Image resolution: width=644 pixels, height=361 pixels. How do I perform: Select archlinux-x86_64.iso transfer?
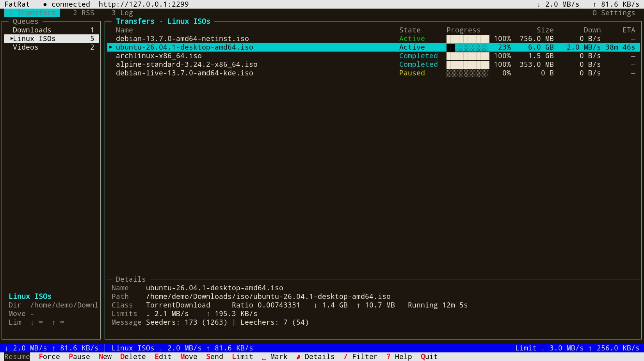(x=373, y=56)
